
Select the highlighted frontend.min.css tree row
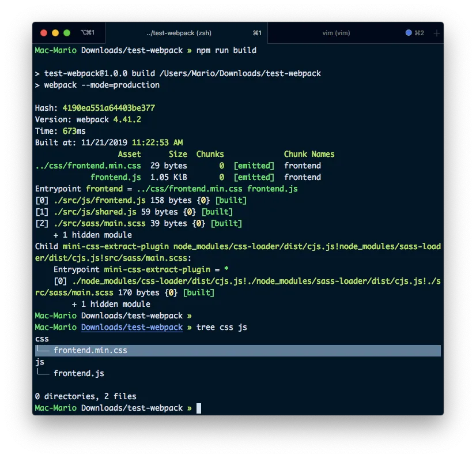238,350
